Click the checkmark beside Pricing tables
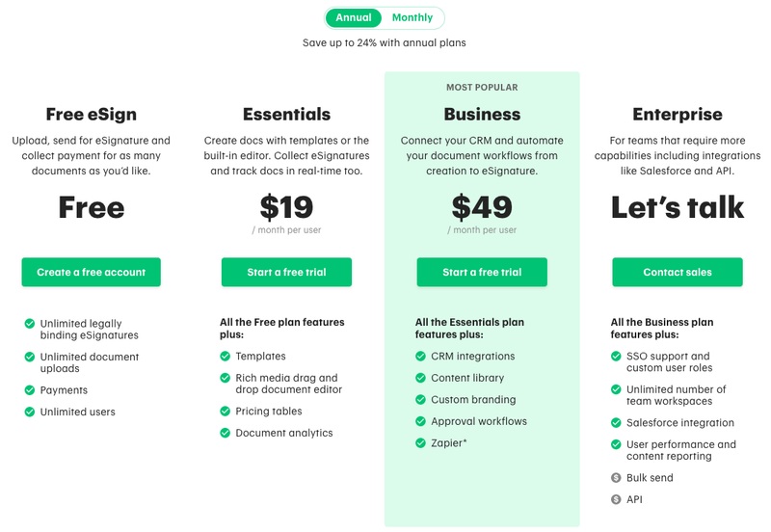The height and width of the screenshot is (532, 771). [226, 411]
